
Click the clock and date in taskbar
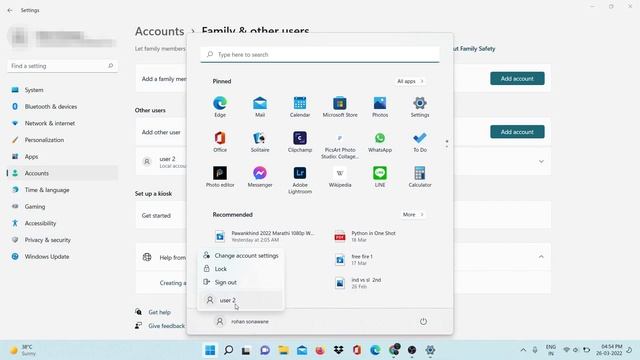coord(609,350)
